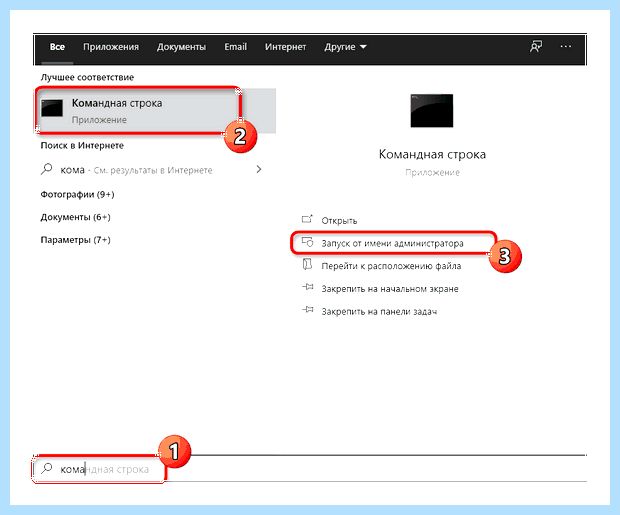This screenshot has width=620, height=515.
Task: Open the feedback icon in the header
Action: point(536,47)
